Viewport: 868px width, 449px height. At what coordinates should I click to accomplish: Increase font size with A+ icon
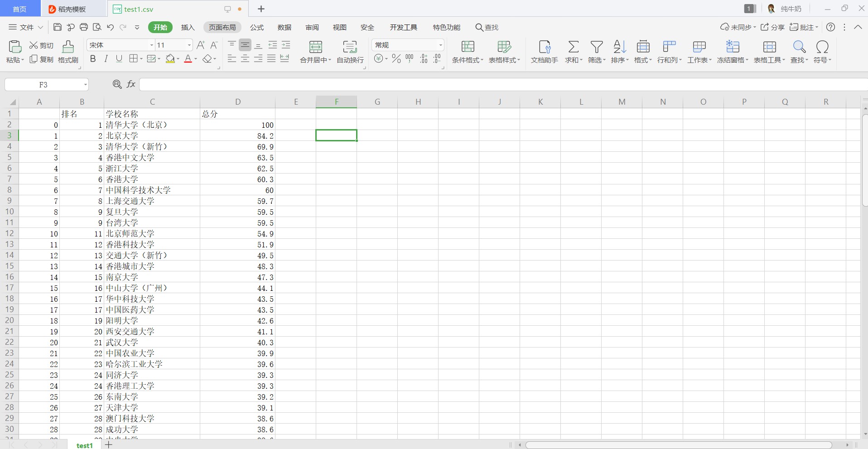coord(201,45)
